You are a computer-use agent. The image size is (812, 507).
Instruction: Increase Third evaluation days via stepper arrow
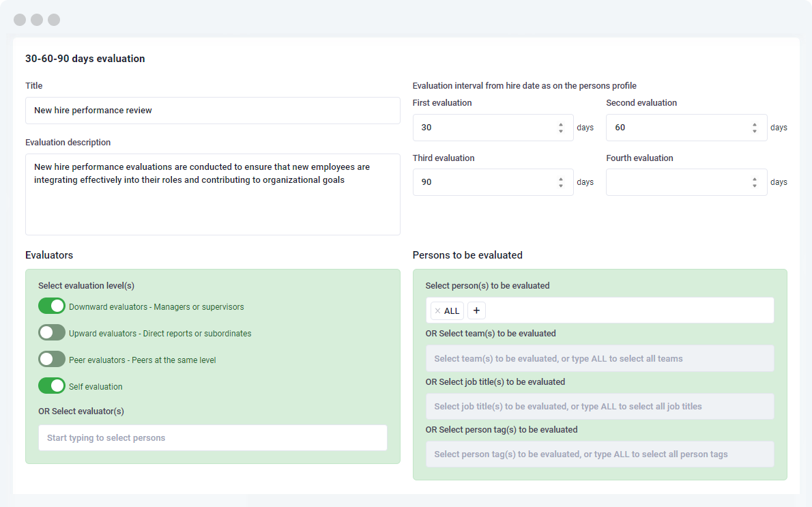(x=562, y=178)
